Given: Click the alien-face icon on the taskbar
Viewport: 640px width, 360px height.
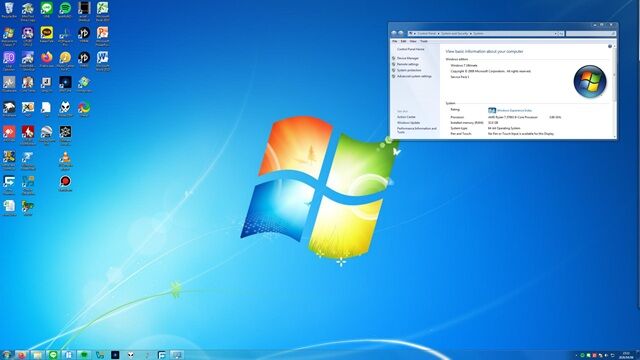Looking at the screenshot, I should (131, 355).
